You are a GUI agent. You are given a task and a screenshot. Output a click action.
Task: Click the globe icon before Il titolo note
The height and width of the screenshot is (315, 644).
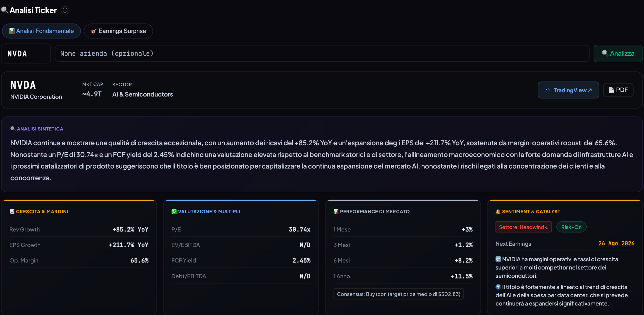498,287
